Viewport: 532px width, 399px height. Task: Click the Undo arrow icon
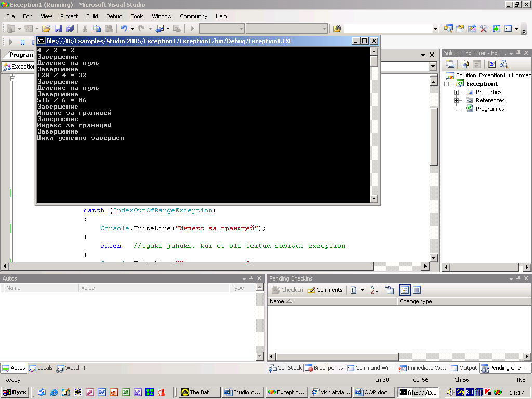coord(124,29)
